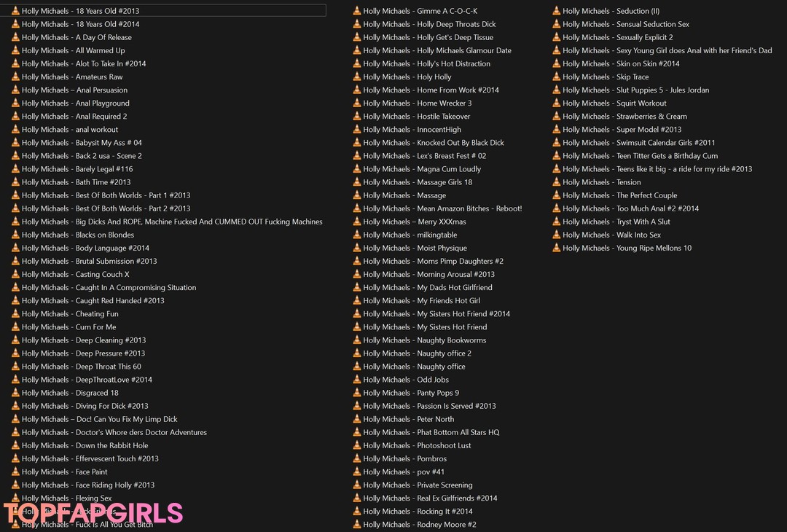
Task: Select file 'Sexually Explicit 2'
Action: 618,37
